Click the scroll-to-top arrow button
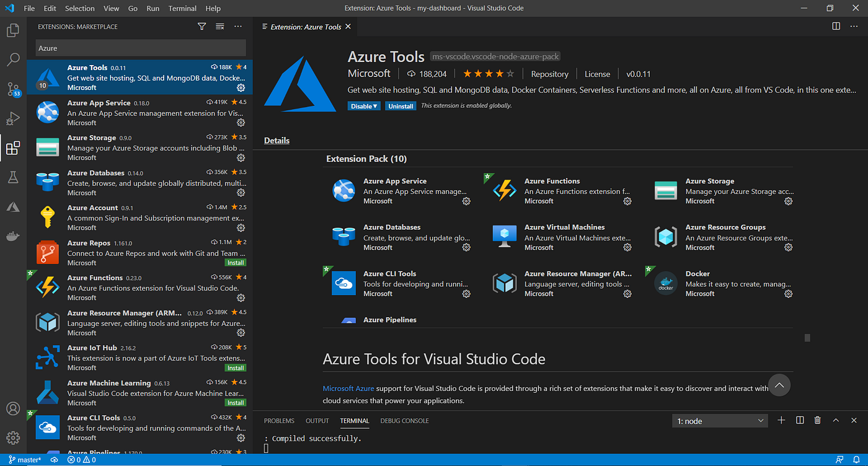Image resolution: width=868 pixels, height=466 pixels. point(779,385)
